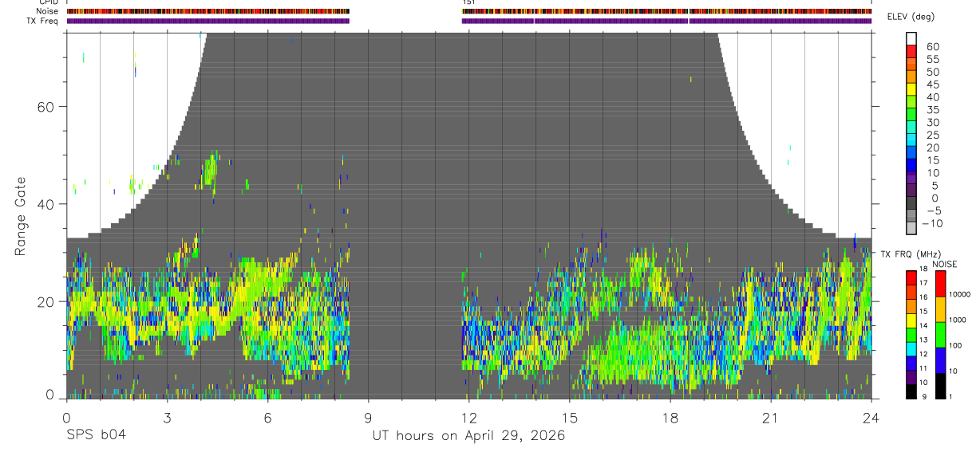
Task: Click the elevation colorbar label 55
Action: point(932,60)
